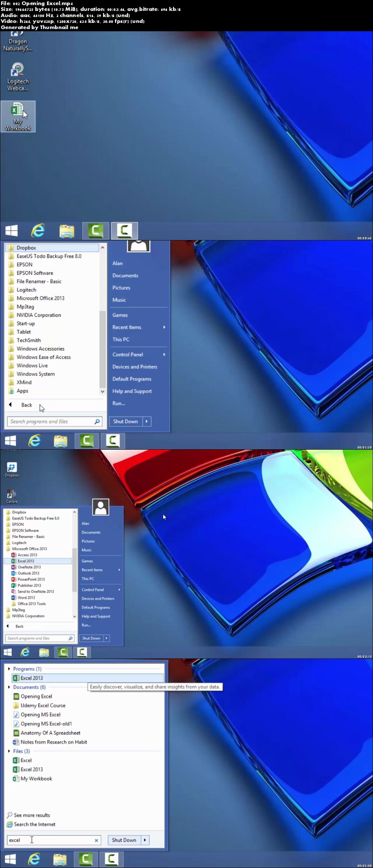Screen dimensions: 373x868
Task: Launch Internet Explorer from the taskbar in the 00:00:45 frame
Action: (38, 231)
